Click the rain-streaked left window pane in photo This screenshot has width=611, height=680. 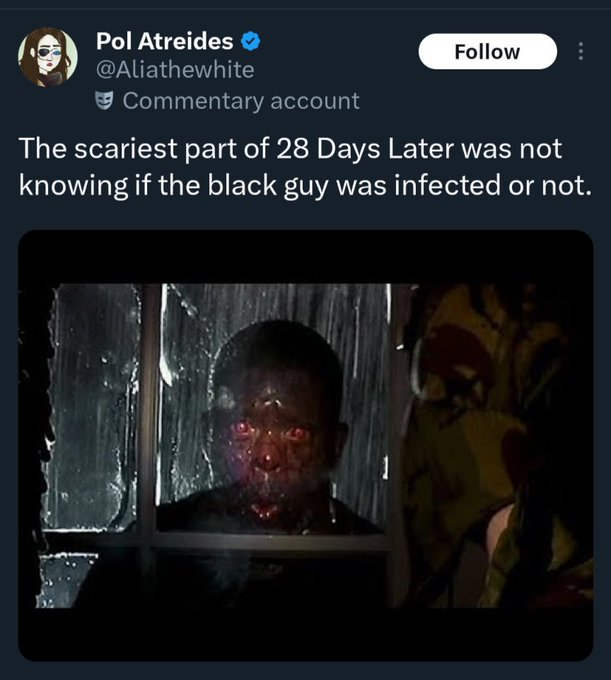pyautogui.click(x=95, y=400)
